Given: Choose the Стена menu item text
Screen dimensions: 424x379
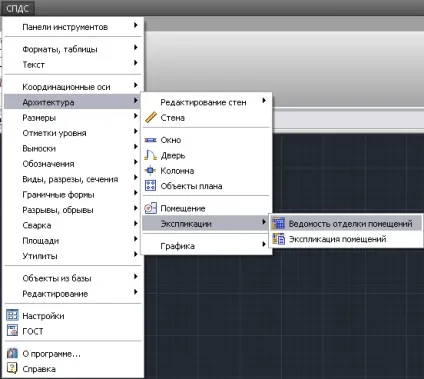Looking at the screenshot, I should point(173,118).
